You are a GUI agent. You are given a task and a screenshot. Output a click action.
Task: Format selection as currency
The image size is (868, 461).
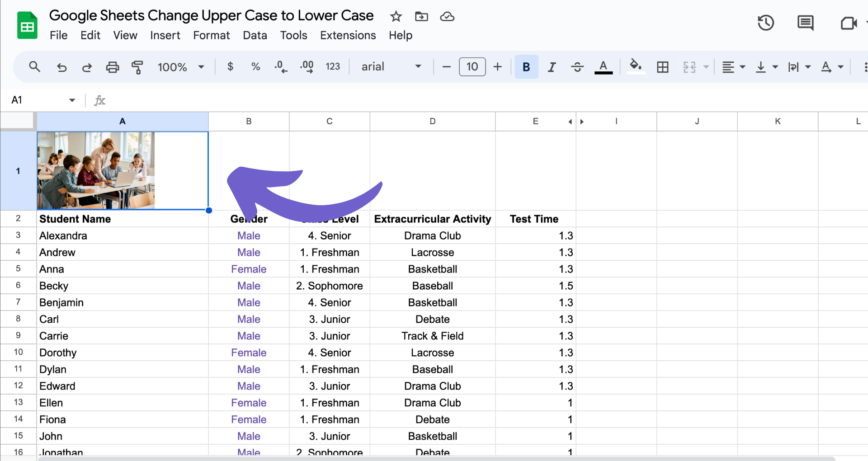[x=231, y=67]
